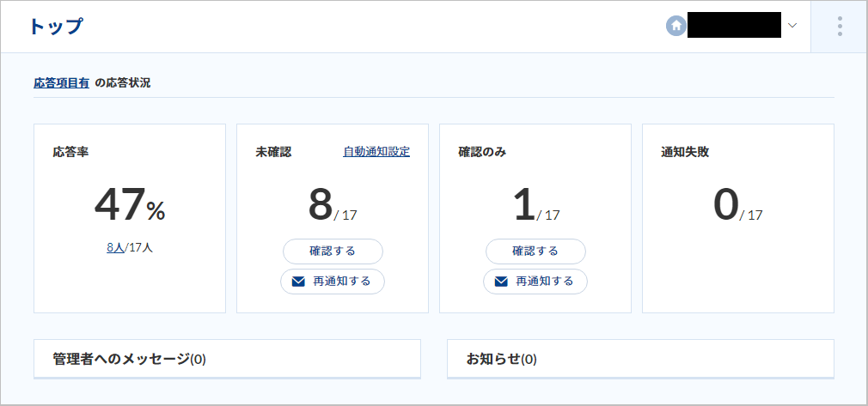Click 確認する in 確認のみ card
868x406 pixels.
point(535,251)
